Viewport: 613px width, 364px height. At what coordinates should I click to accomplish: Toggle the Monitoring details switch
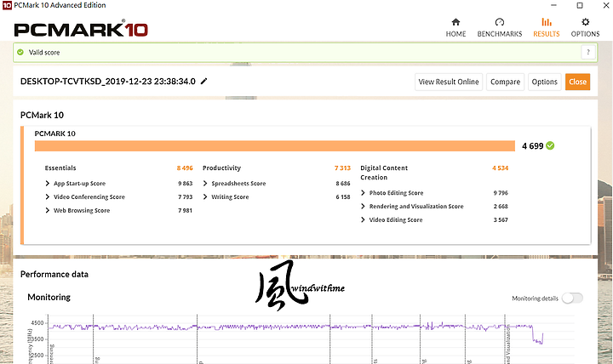coord(572,298)
